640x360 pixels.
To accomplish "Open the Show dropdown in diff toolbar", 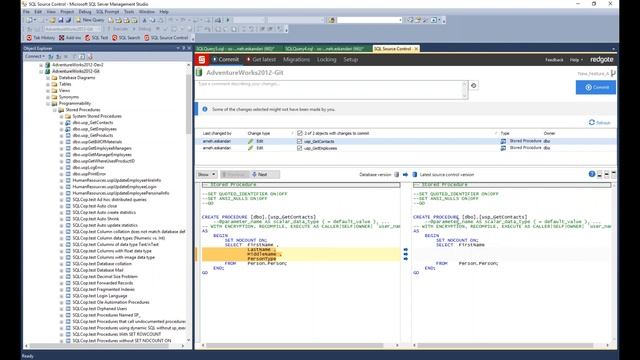I will (x=207, y=174).
